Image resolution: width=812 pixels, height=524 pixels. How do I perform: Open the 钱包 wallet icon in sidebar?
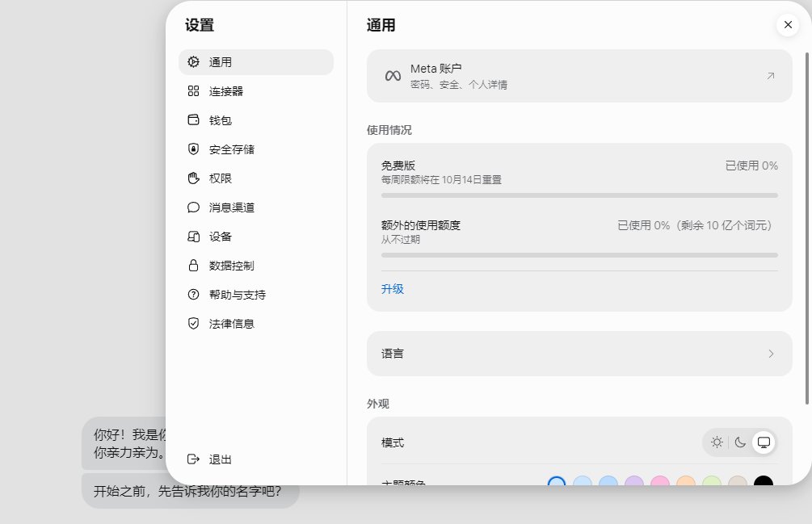193,120
